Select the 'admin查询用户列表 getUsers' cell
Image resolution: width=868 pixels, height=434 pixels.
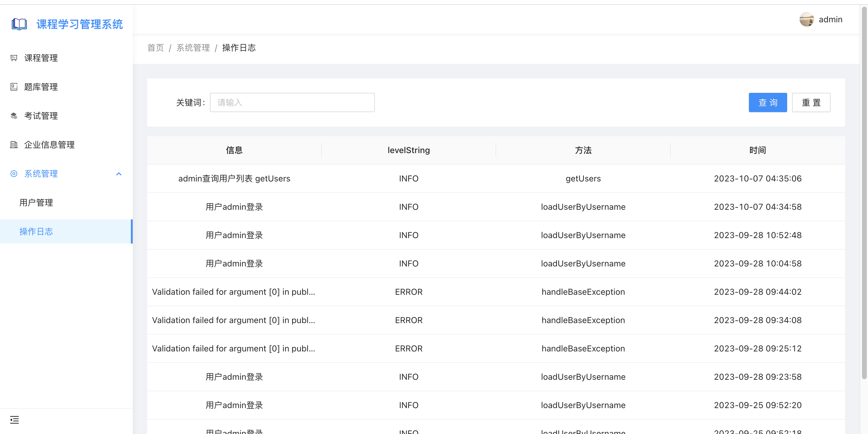coord(234,178)
